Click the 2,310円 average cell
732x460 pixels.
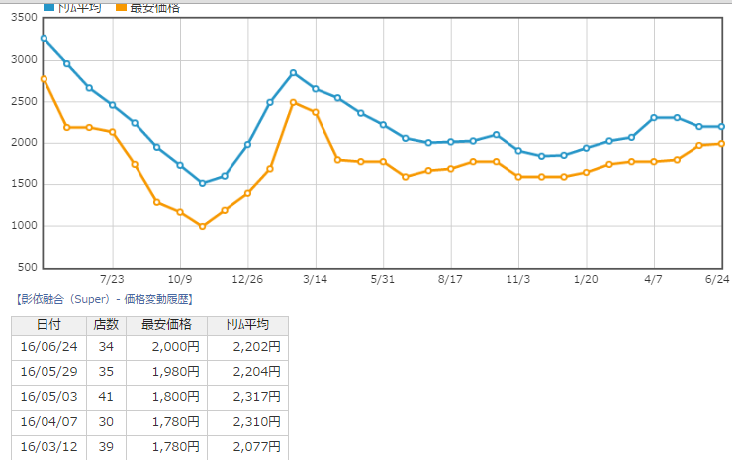pos(248,422)
